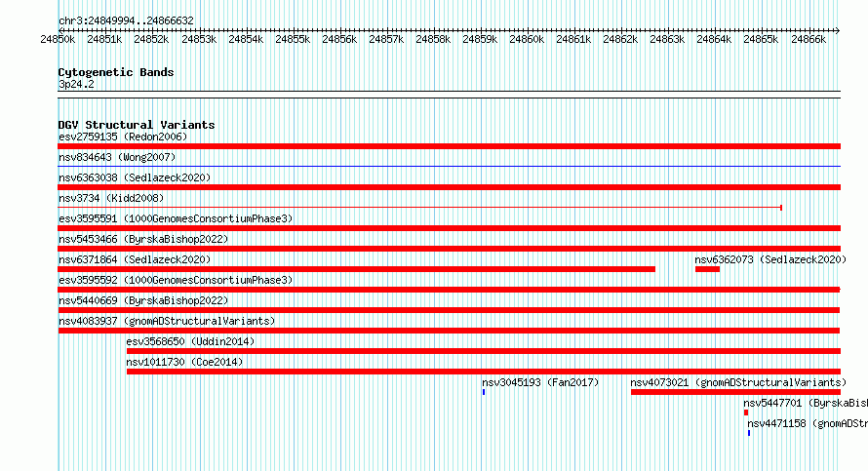Select the red bar of esv2759135

point(449,146)
